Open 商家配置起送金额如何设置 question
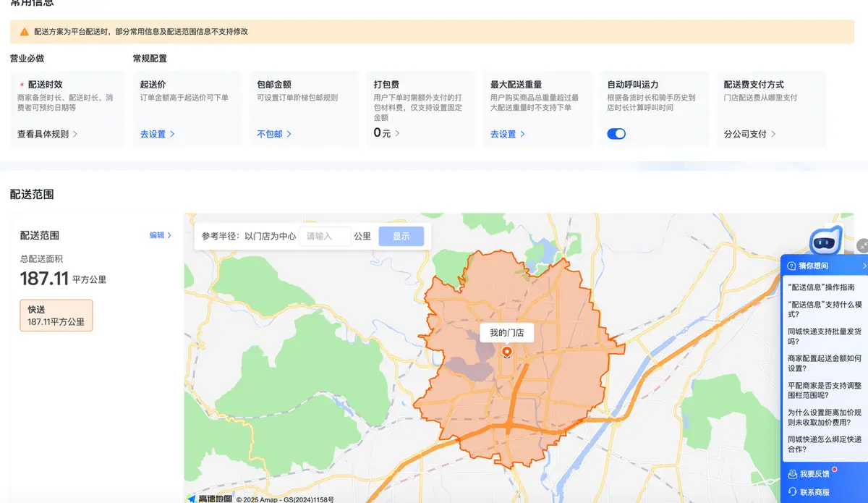 [825, 363]
